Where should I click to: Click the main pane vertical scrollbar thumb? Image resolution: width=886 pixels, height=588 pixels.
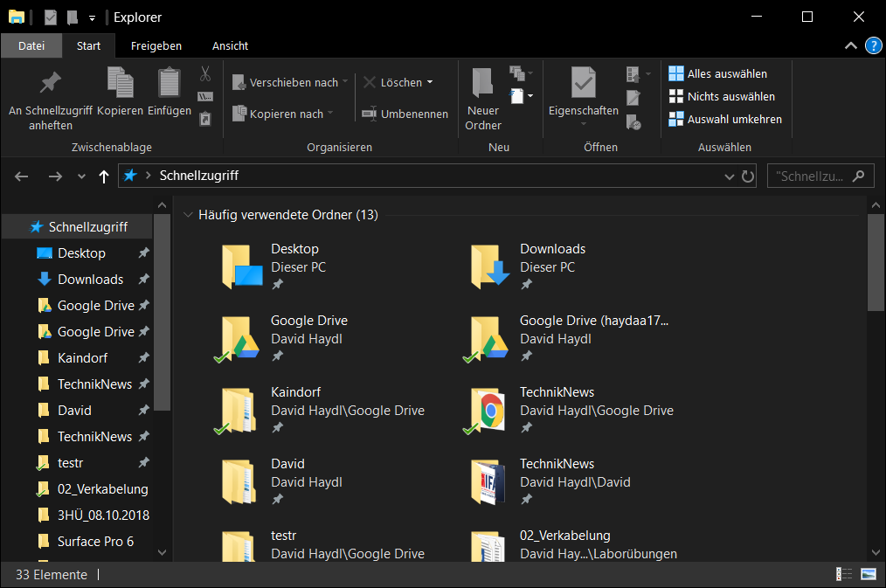[x=876, y=261]
